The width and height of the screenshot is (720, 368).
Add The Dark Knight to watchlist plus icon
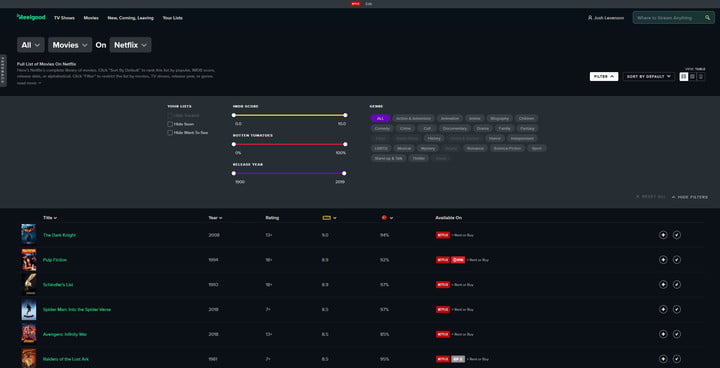pos(663,235)
